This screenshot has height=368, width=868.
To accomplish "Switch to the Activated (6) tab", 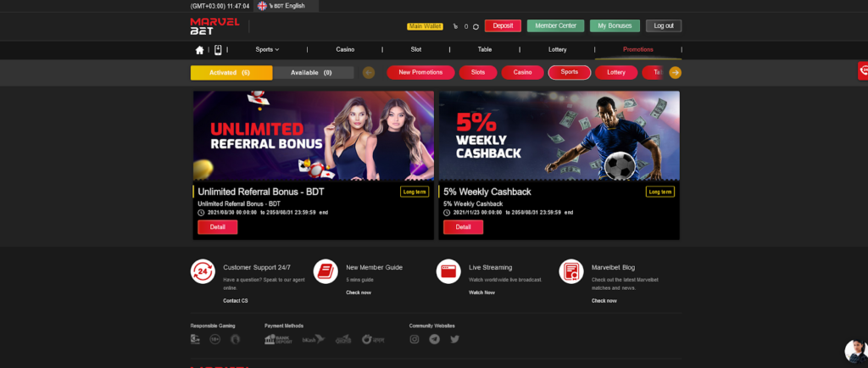I will [x=231, y=73].
